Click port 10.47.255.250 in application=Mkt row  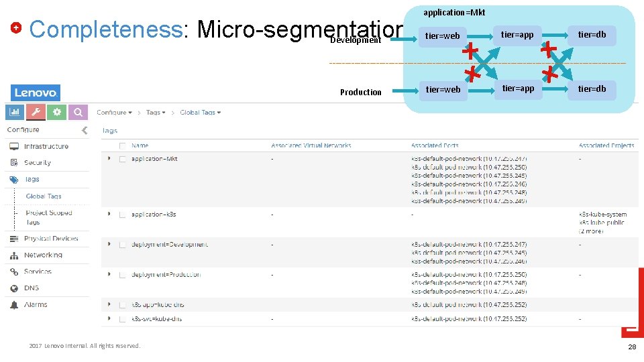pos(469,167)
